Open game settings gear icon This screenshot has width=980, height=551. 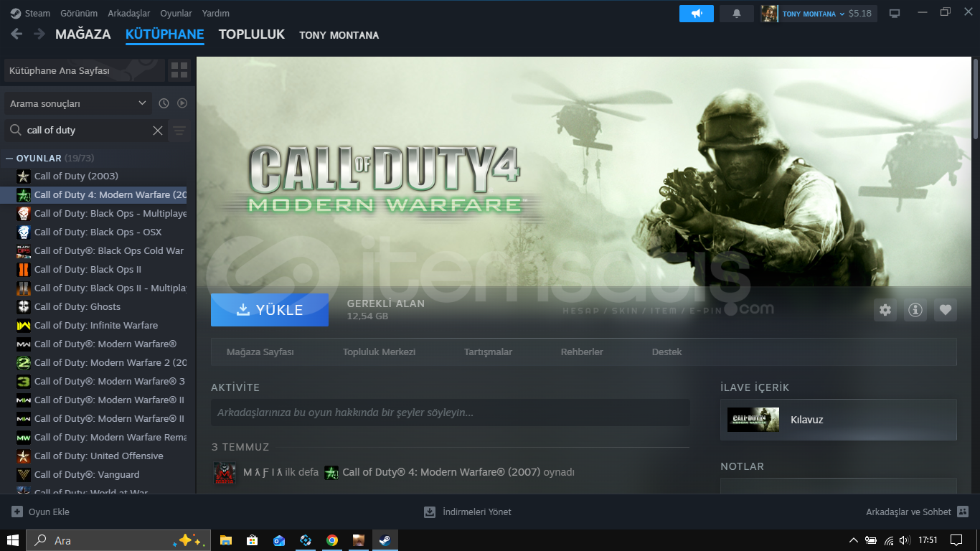pos(885,310)
